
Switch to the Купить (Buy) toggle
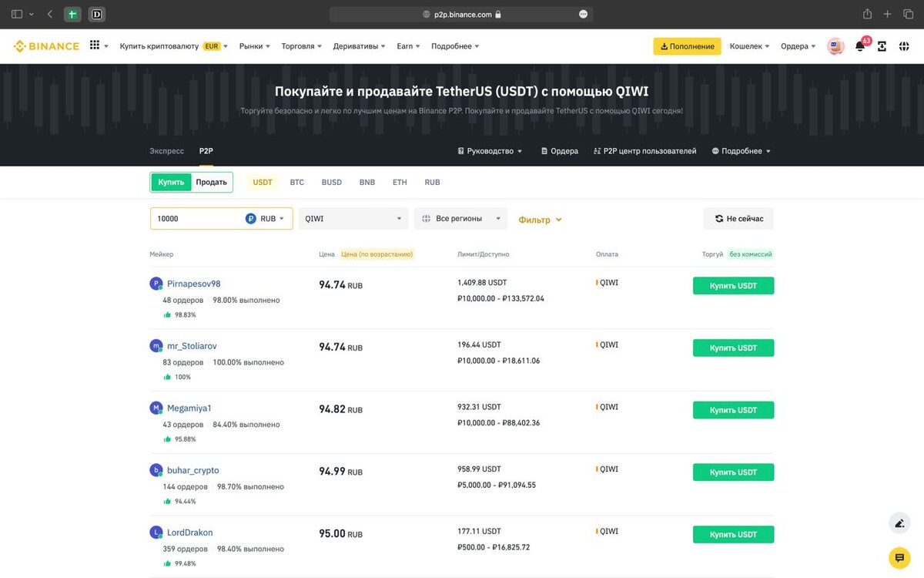pos(171,182)
